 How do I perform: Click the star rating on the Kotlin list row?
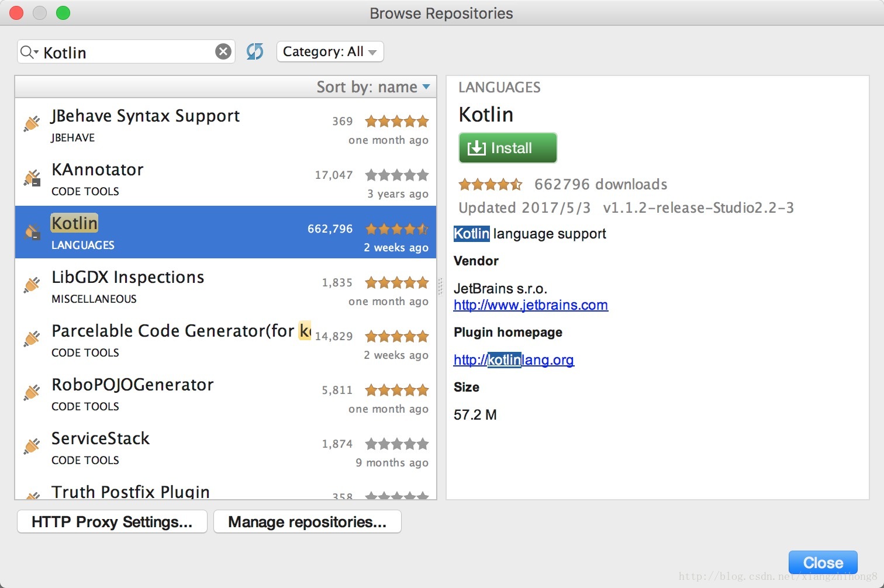(x=397, y=229)
